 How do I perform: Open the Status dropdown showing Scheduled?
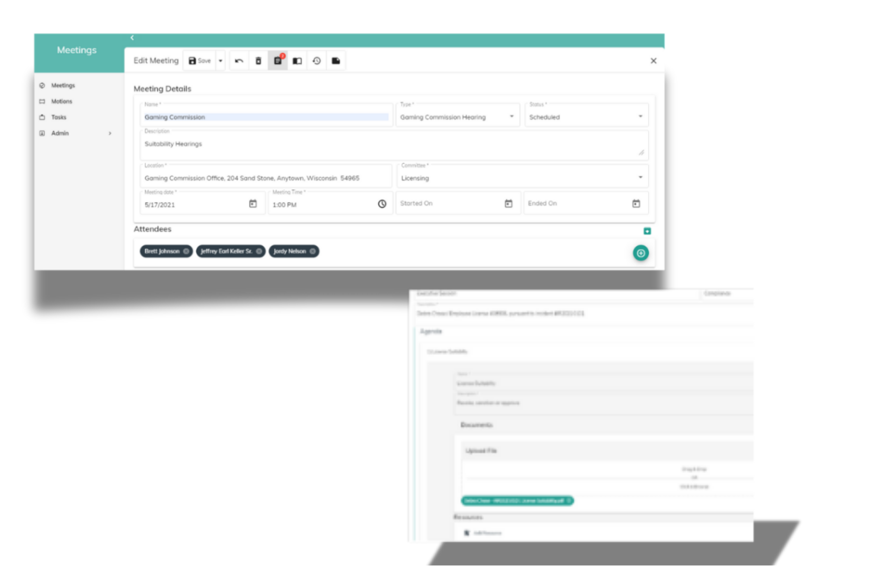[x=586, y=117]
